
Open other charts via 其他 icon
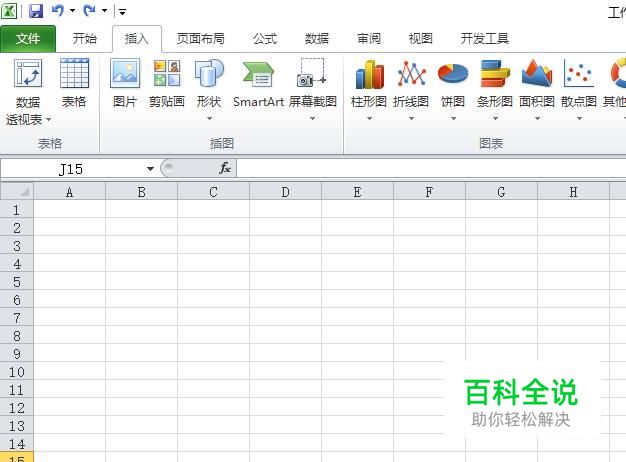618,73
